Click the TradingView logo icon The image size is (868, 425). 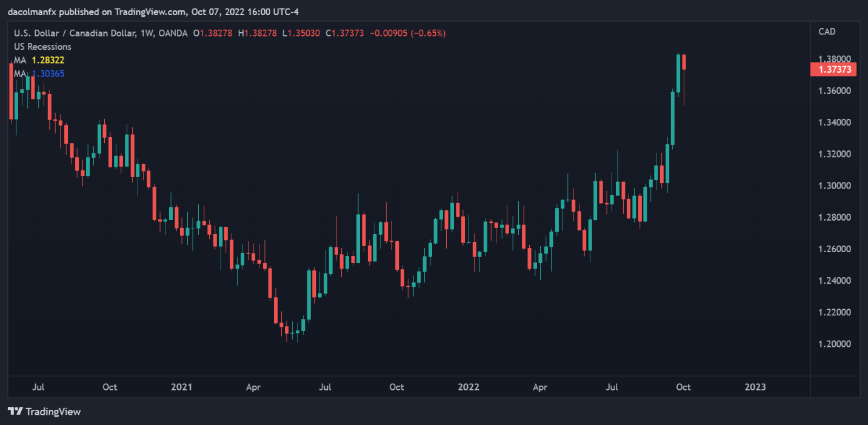coord(15,412)
